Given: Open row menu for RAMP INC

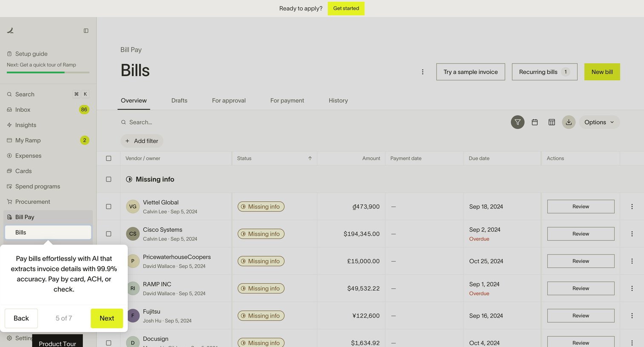Looking at the screenshot, I should point(632,289).
